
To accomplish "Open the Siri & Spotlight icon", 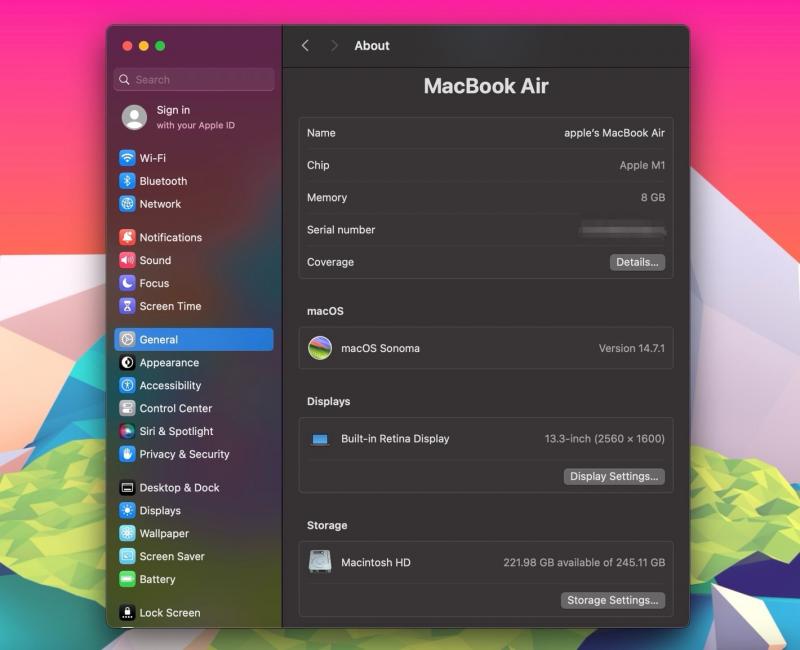I will click(x=127, y=431).
